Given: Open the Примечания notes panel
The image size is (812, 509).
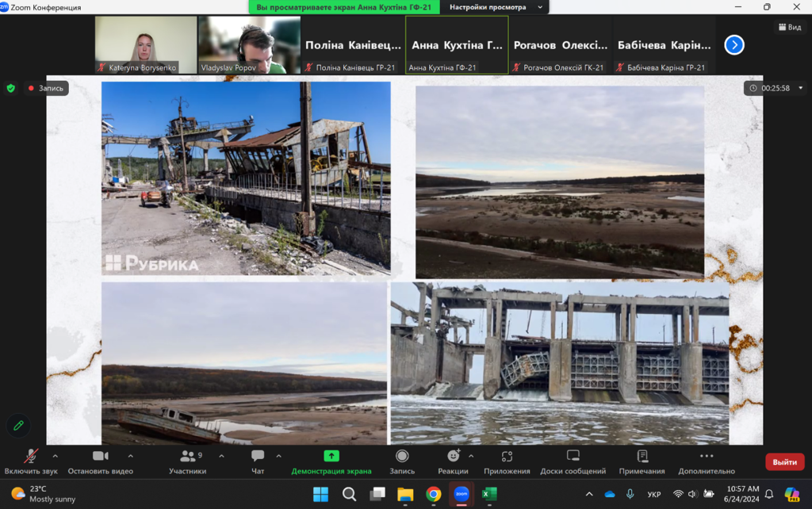Looking at the screenshot, I should click(x=642, y=461).
